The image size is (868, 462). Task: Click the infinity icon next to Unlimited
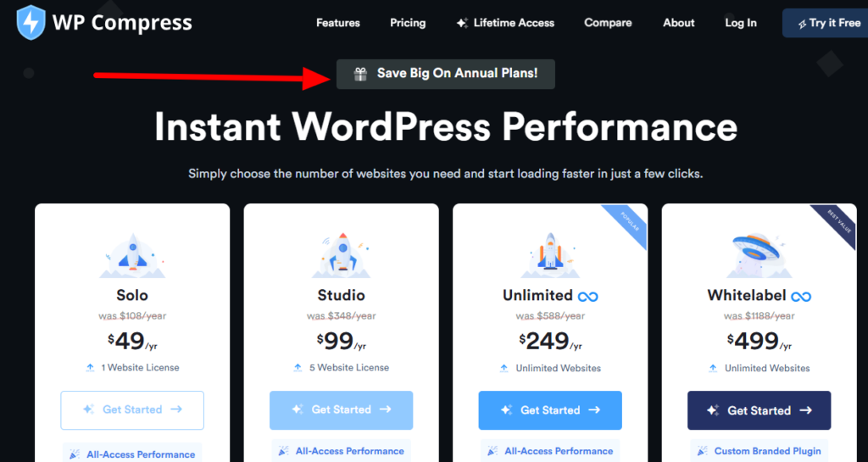tap(588, 297)
